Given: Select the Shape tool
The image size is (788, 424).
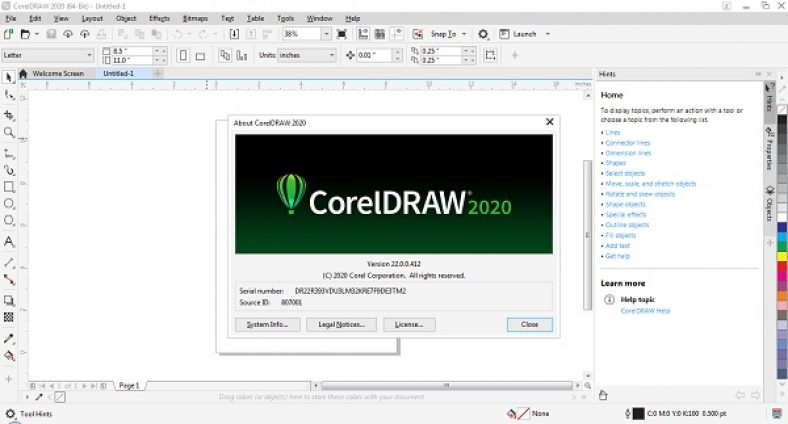Looking at the screenshot, I should (x=9, y=94).
